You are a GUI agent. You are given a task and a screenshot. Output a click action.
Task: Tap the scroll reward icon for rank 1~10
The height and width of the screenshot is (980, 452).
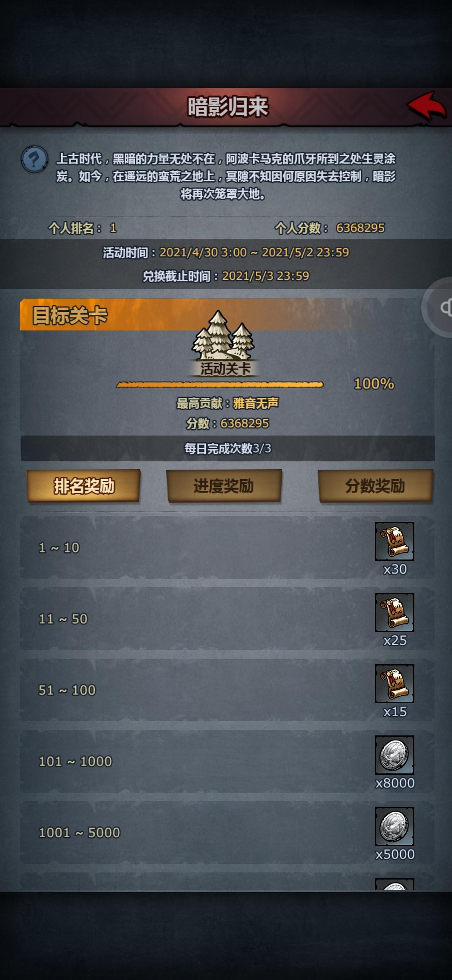pos(394,541)
